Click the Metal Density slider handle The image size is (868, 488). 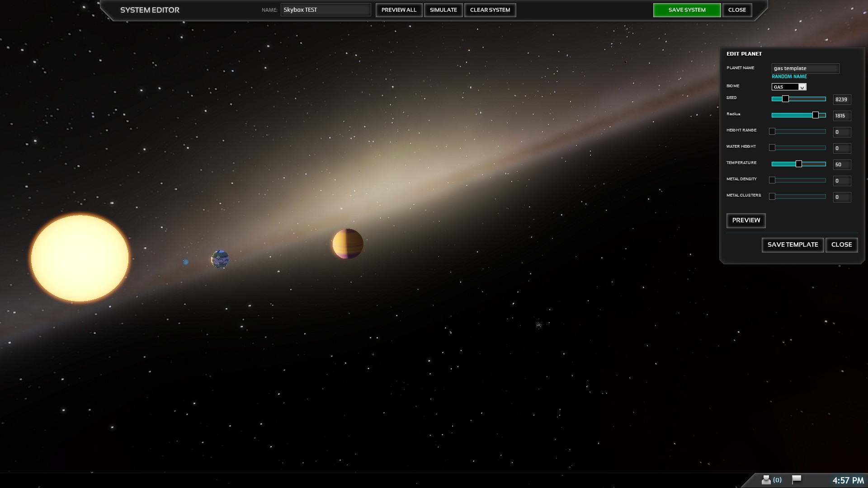(772, 180)
